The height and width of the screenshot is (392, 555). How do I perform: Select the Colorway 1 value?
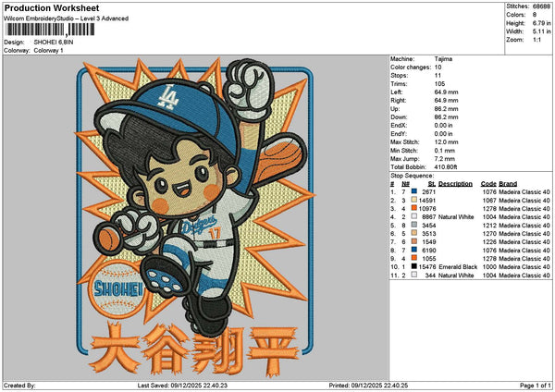[x=48, y=51]
